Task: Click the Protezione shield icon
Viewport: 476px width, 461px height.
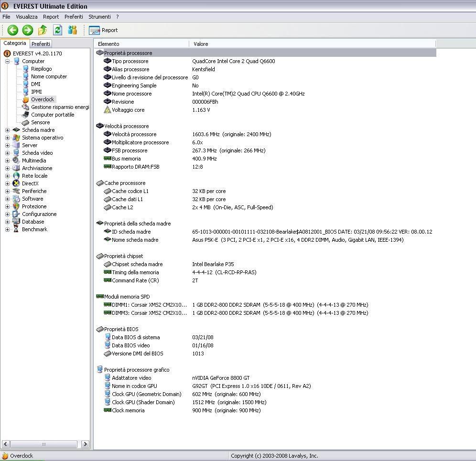Action: [16, 206]
